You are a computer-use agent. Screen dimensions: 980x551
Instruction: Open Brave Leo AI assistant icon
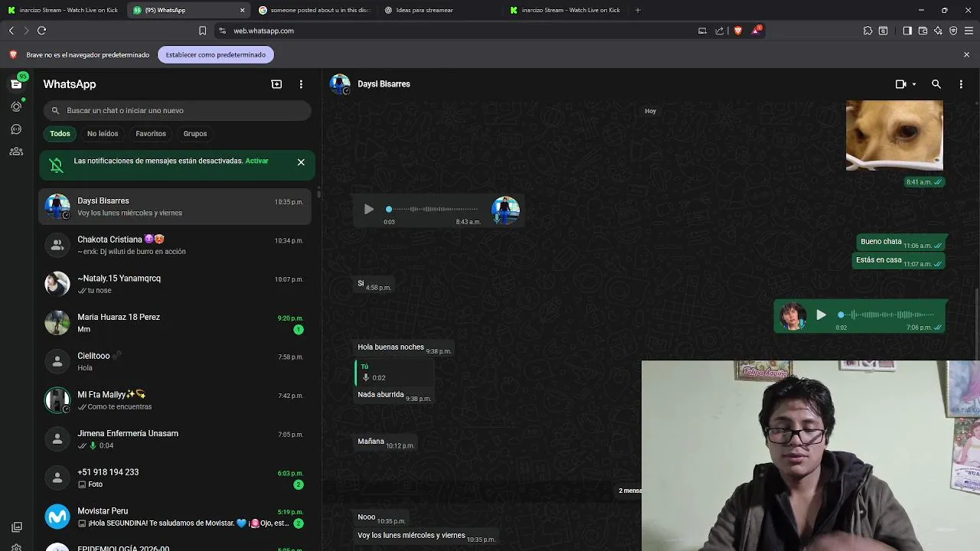click(x=938, y=31)
